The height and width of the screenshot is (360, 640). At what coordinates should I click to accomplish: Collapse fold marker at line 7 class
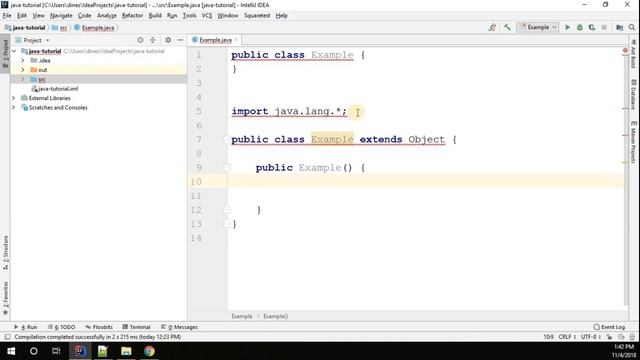pyautogui.click(x=227, y=140)
